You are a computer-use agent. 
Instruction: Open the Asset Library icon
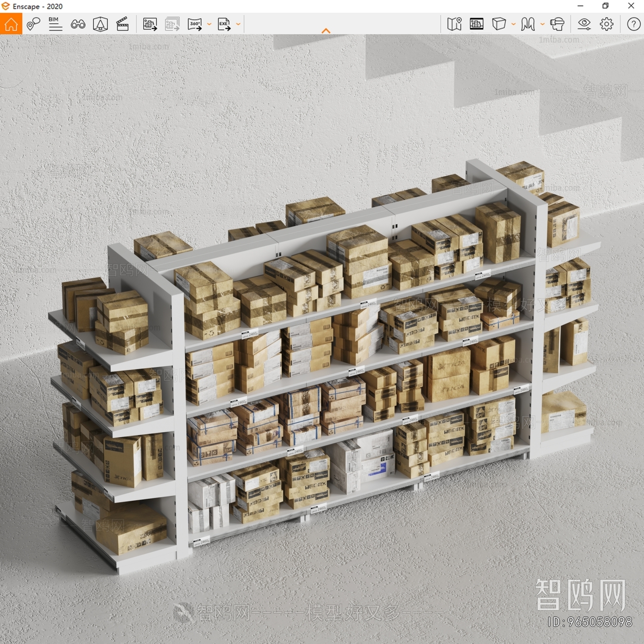pyautogui.click(x=477, y=24)
